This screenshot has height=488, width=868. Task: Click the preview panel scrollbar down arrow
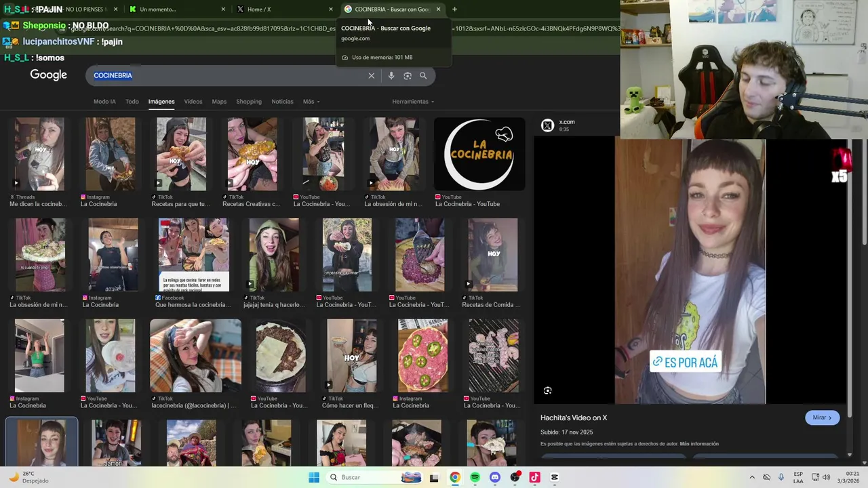[x=850, y=455]
